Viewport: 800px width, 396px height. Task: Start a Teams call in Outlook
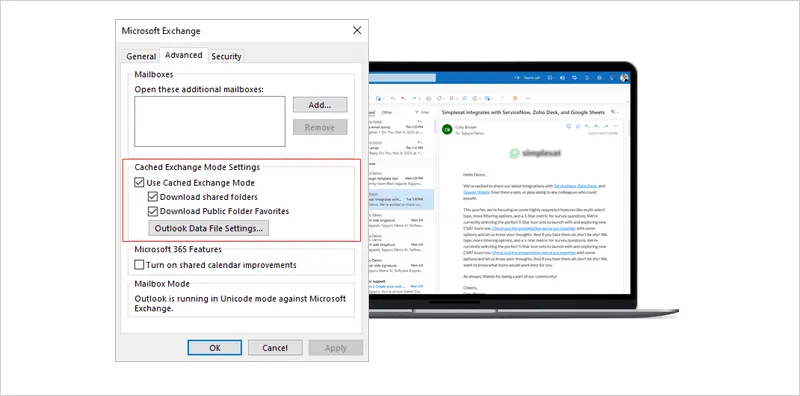click(527, 78)
